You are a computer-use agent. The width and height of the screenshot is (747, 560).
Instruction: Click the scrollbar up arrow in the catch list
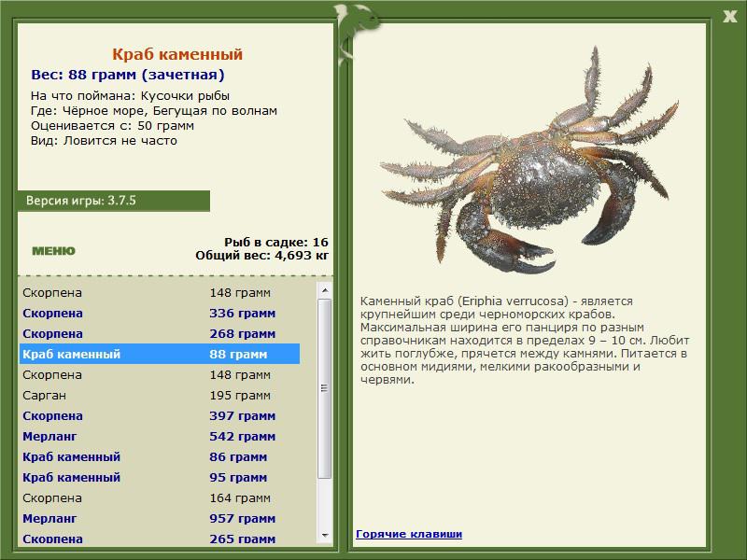(x=325, y=290)
